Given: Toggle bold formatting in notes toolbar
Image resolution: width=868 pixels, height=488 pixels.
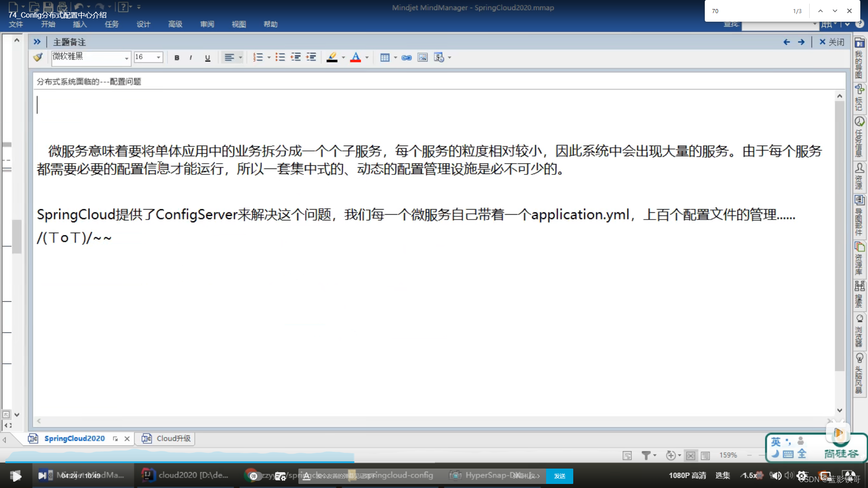Looking at the screenshot, I should click(x=177, y=58).
